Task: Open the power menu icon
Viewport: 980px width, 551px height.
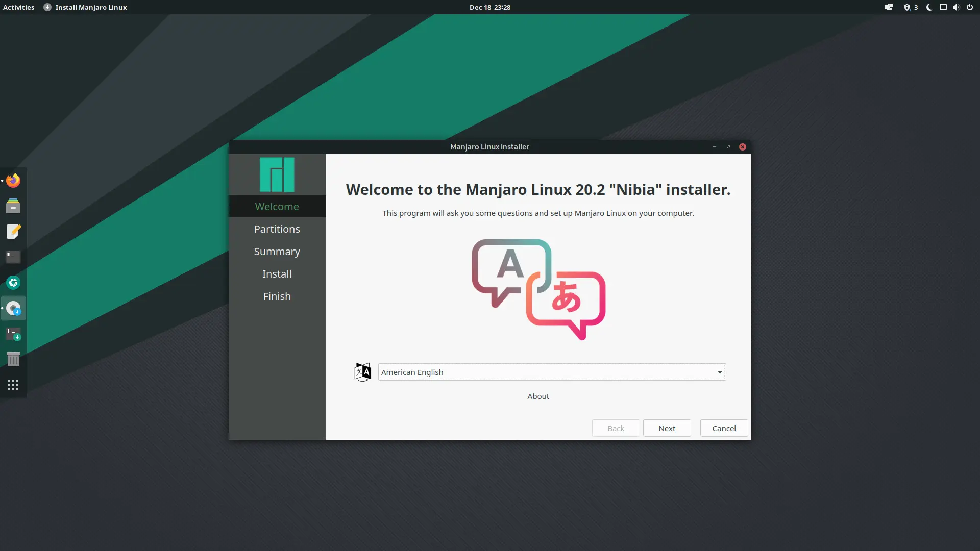Action: [970, 7]
